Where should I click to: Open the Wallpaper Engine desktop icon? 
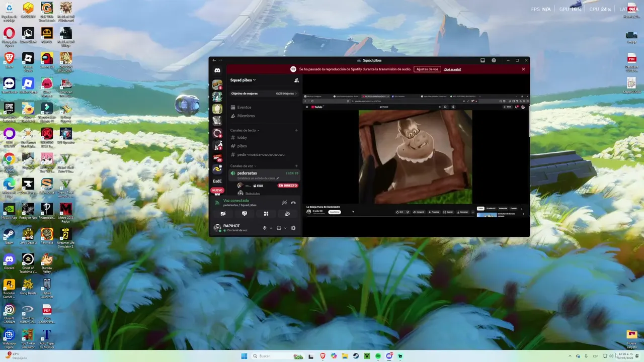(x=9, y=338)
